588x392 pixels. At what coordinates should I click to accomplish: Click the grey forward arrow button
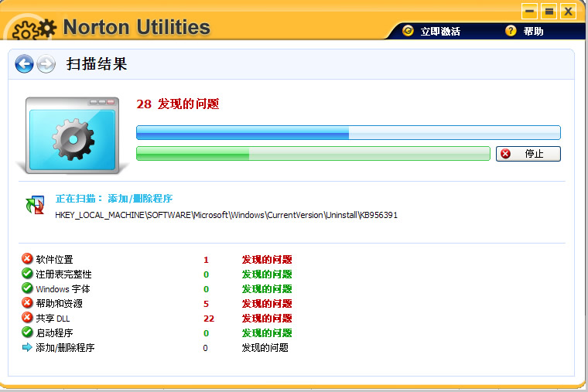point(46,63)
